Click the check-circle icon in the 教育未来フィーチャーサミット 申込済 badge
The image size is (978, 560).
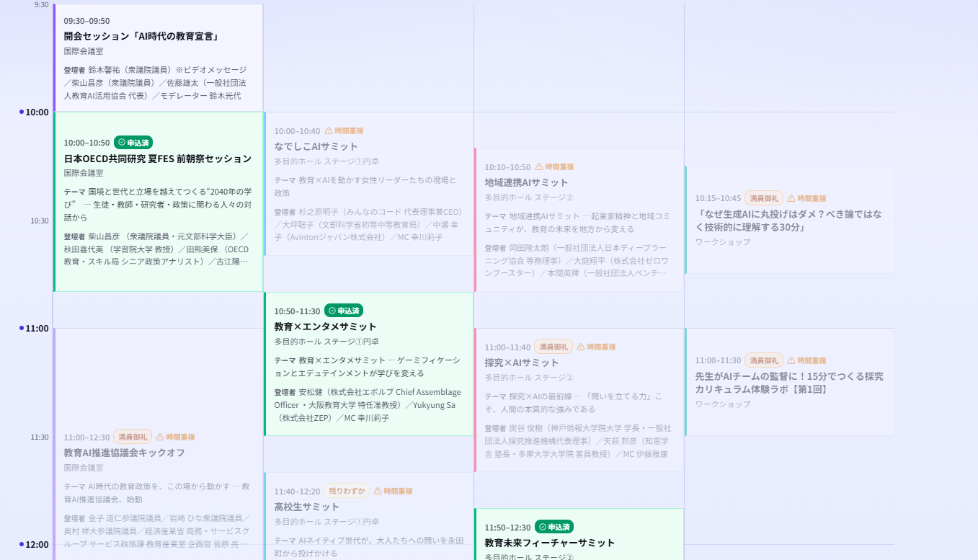pos(543,527)
